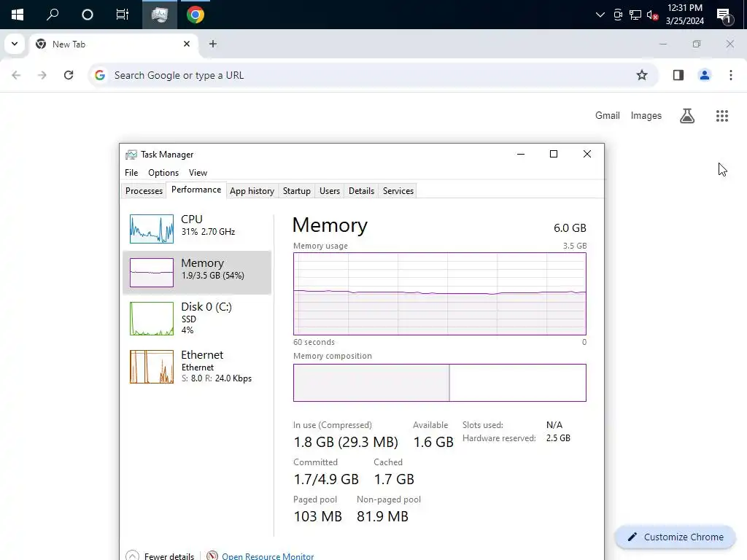Click the Open Resource Monitor link
The image size is (747, 560).
click(x=268, y=556)
